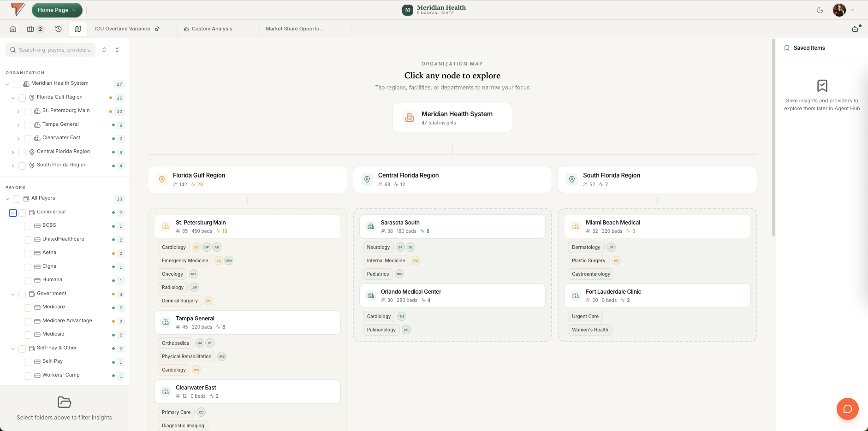
Task: Open the Neurology department chip
Action: point(378,248)
